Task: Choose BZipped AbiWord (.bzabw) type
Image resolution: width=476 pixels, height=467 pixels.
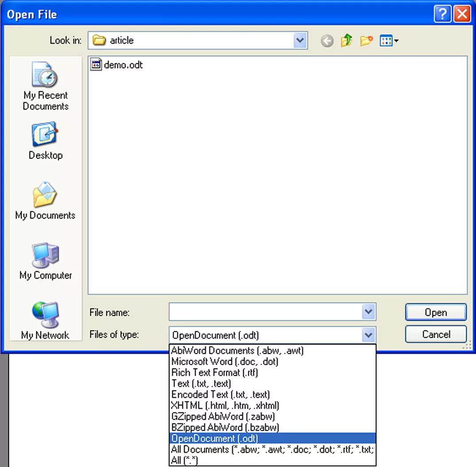Action: [272, 427]
